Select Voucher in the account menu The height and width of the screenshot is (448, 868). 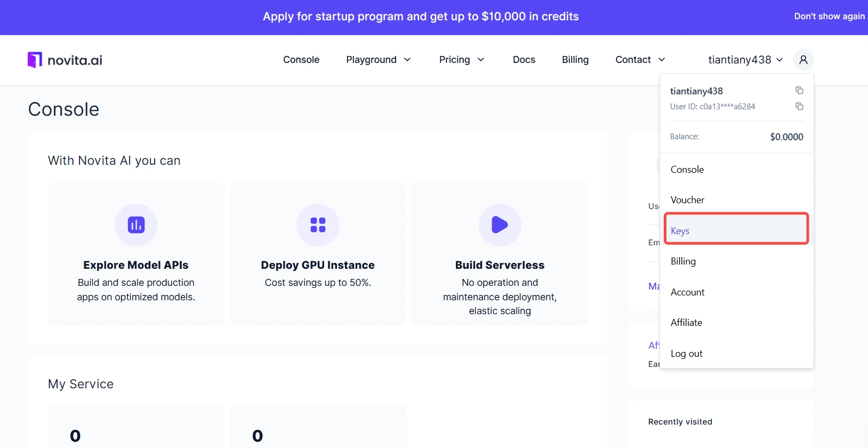736,200
